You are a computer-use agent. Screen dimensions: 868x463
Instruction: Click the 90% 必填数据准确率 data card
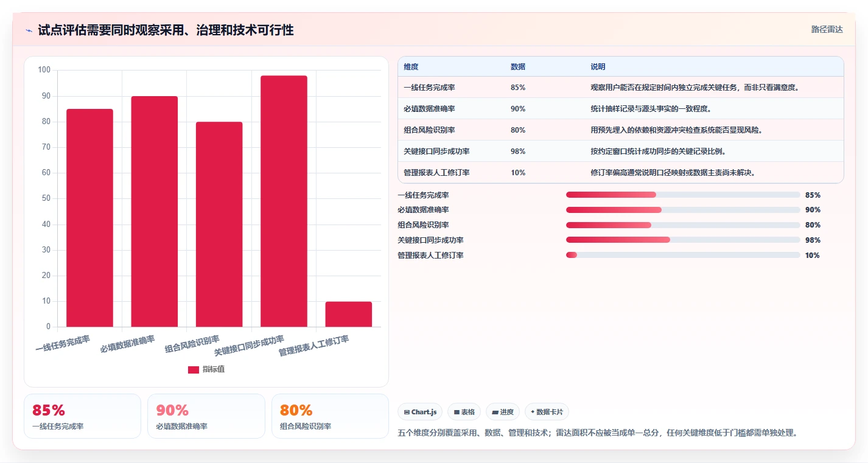coord(206,416)
